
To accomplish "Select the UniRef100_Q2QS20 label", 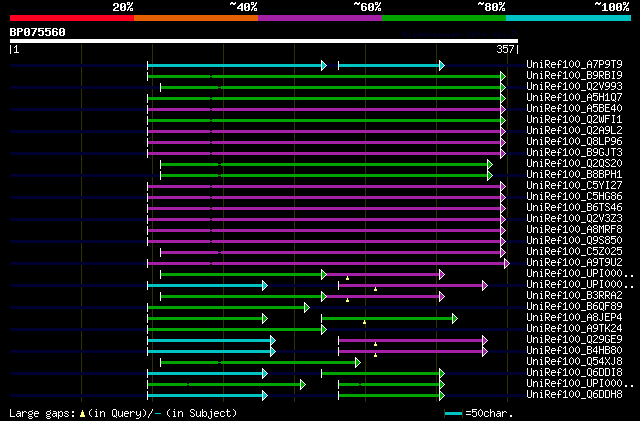I will click(574, 164).
